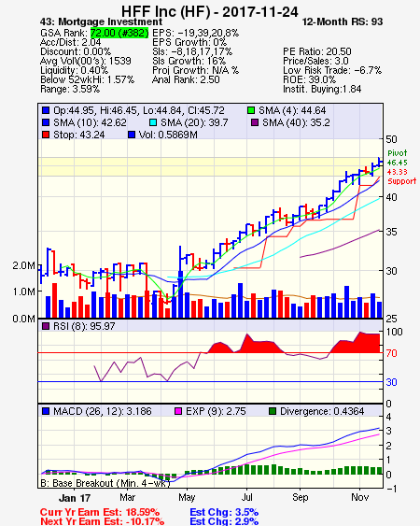Click the 'Range: 3.59%' text
420x526 pixels.
[x=70, y=90]
